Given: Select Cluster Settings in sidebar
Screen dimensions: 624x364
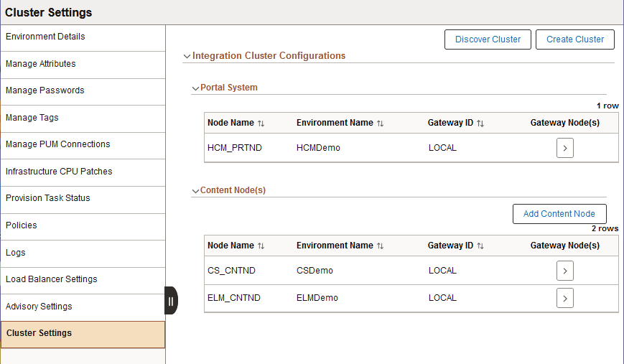Looking at the screenshot, I should [x=83, y=334].
